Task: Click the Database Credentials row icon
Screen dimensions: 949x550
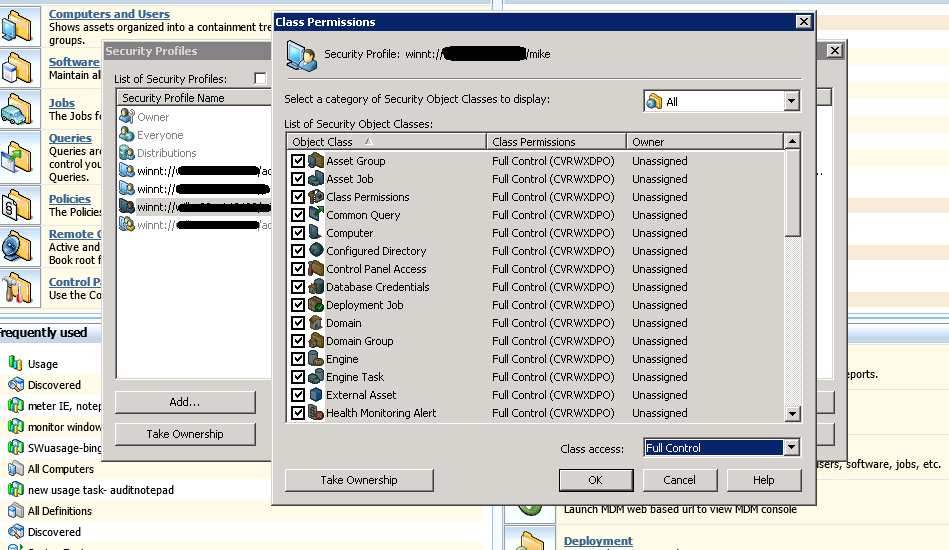Action: (316, 287)
